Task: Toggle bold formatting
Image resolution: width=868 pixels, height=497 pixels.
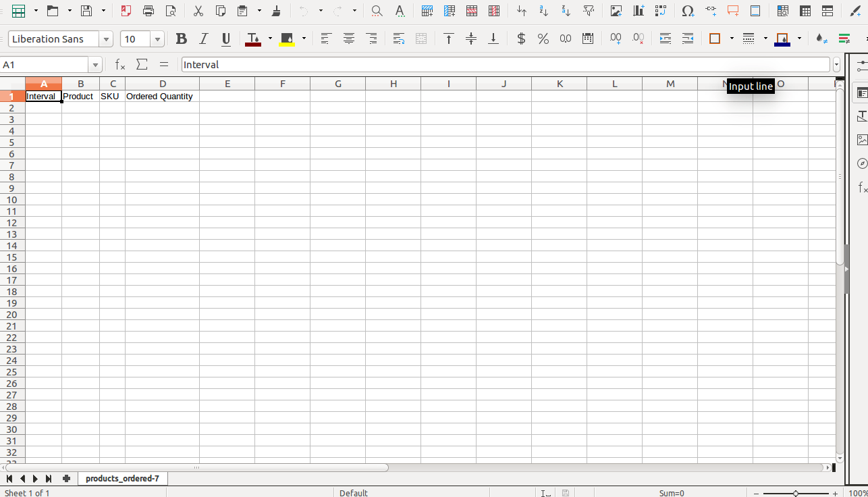Action: point(181,39)
